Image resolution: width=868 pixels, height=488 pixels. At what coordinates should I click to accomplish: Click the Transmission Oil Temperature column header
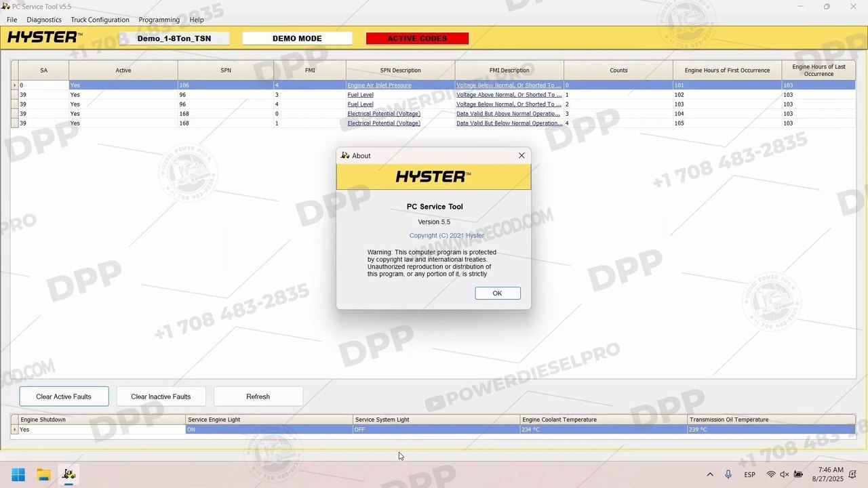(772, 420)
